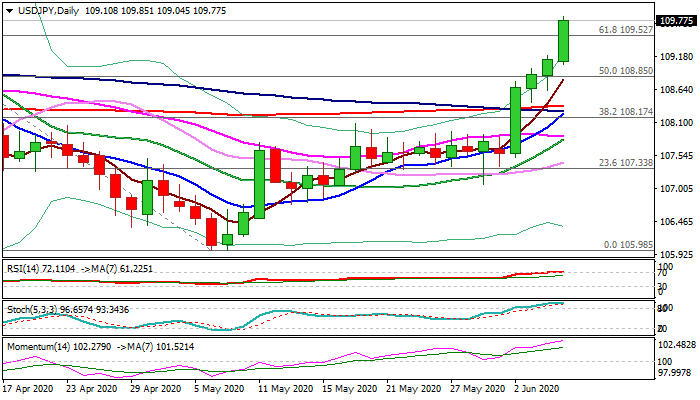Select the 17 Apr 2020 date label
Viewport: 700px width, 400px height.
[x=28, y=389]
